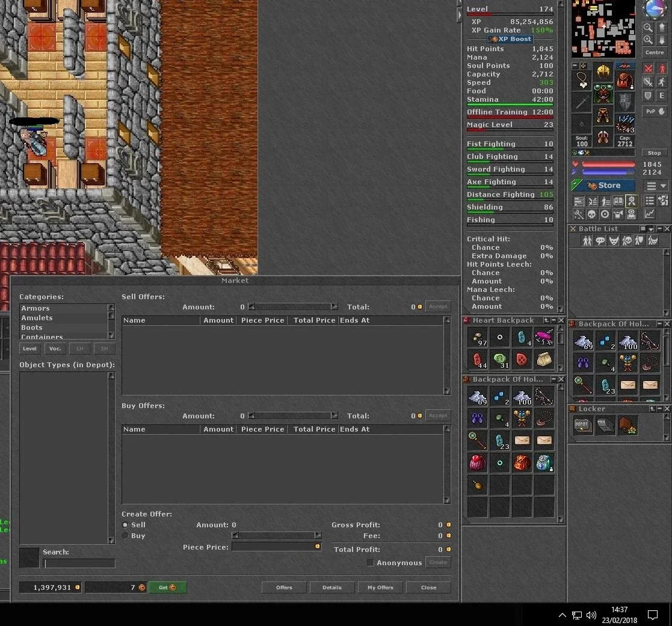672x626 pixels.
Task: Open the Battle List filter dropdown arrow
Action: click(x=650, y=229)
